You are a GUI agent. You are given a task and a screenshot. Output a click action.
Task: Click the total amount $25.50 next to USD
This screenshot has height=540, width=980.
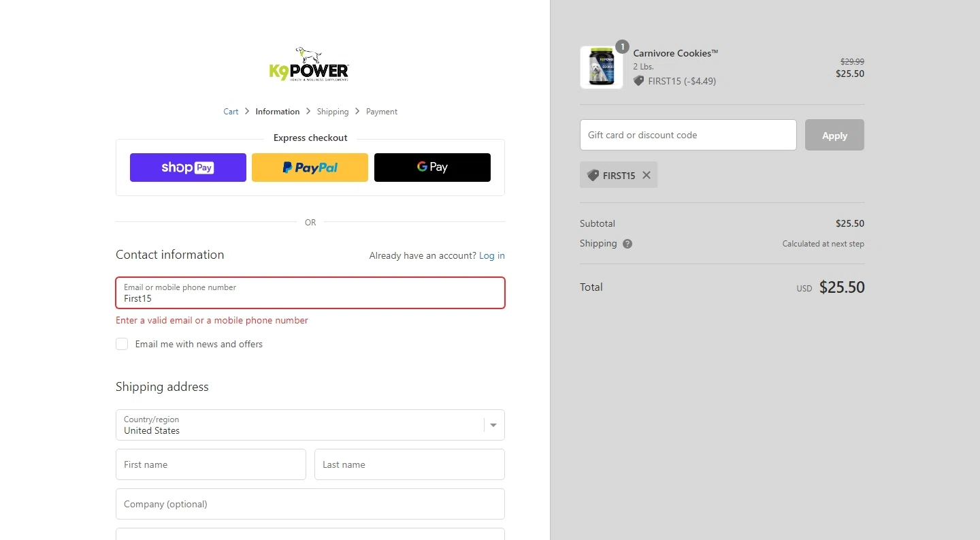[x=842, y=287]
